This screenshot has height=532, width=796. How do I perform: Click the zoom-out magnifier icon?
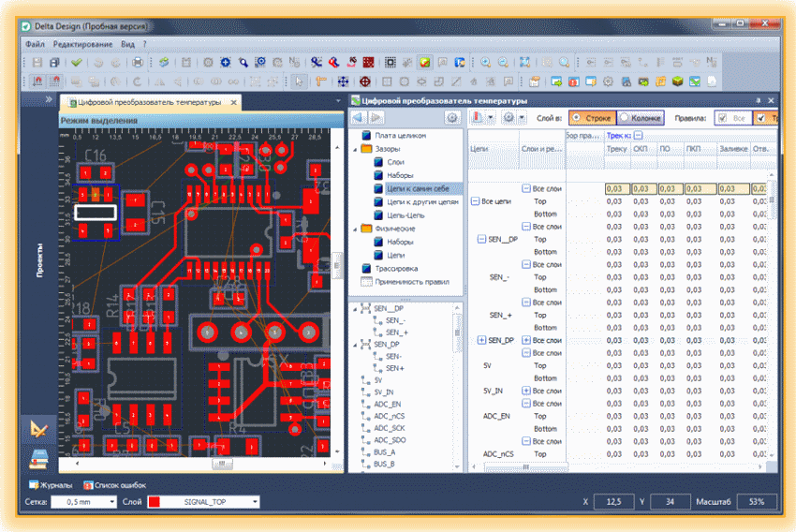tap(503, 62)
